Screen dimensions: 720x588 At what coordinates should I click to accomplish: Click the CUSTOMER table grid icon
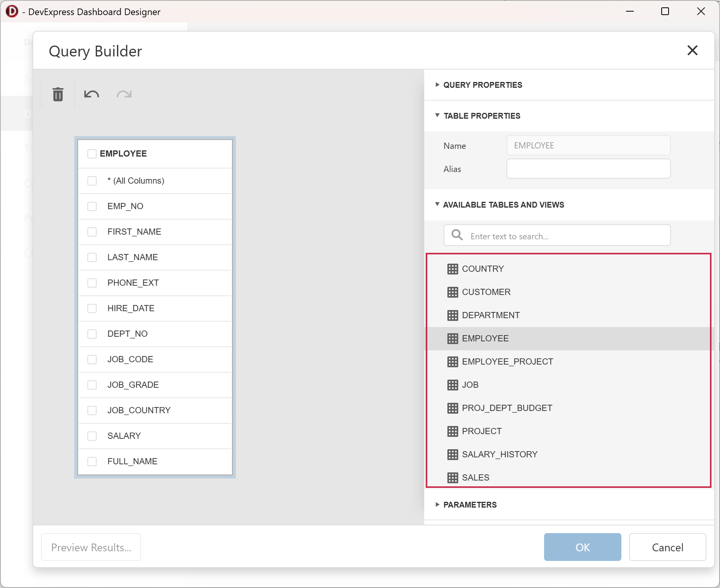(x=452, y=292)
